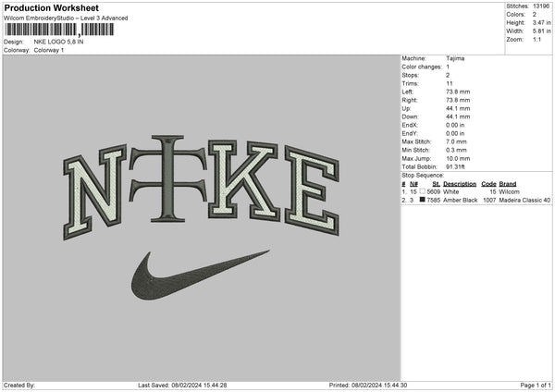Viewport: 555px width, 392px height.
Task: Click the cross-shaped letter I in the preview
Action: pos(167,178)
